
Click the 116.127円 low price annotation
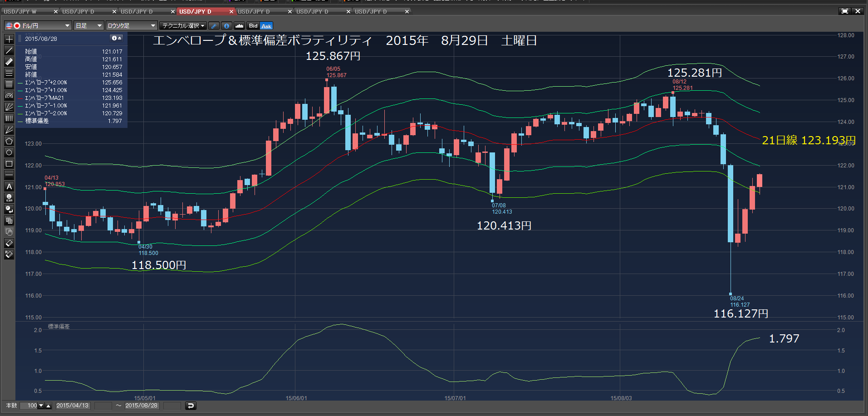coord(741,313)
